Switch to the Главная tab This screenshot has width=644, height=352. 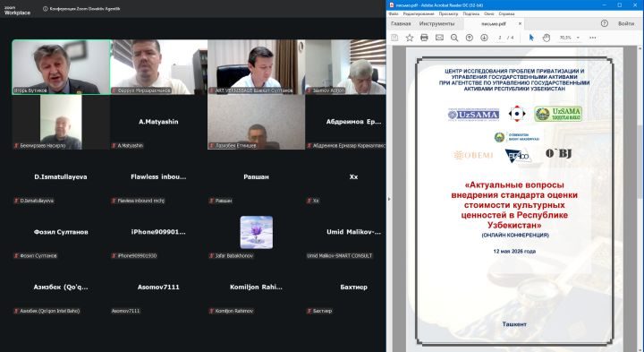click(x=401, y=24)
